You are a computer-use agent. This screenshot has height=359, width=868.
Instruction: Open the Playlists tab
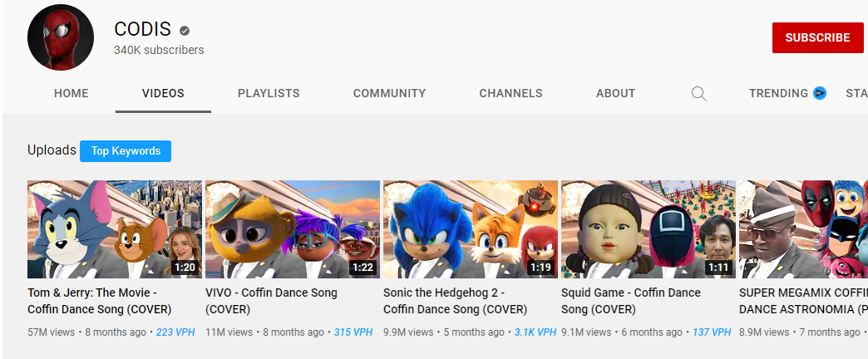click(269, 93)
